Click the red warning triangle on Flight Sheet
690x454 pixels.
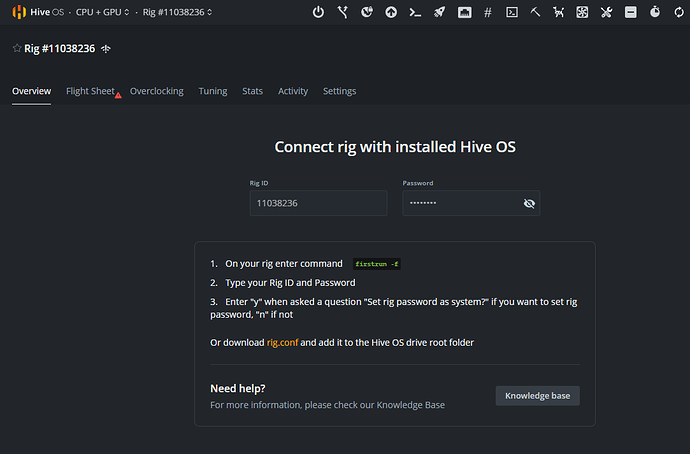point(118,95)
